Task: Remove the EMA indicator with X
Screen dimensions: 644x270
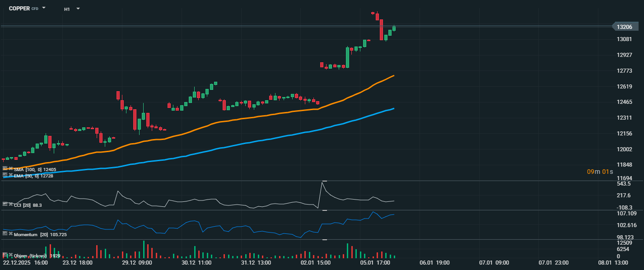Action: (10, 175)
